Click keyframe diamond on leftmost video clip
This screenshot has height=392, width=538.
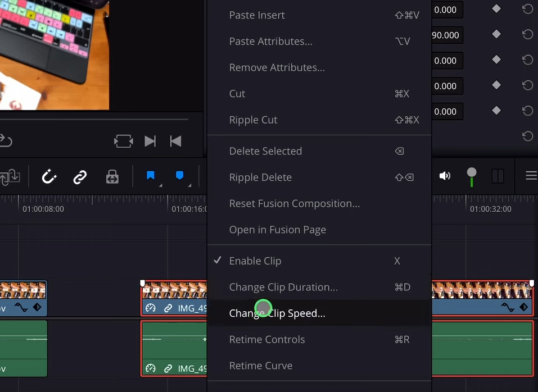tap(37, 307)
